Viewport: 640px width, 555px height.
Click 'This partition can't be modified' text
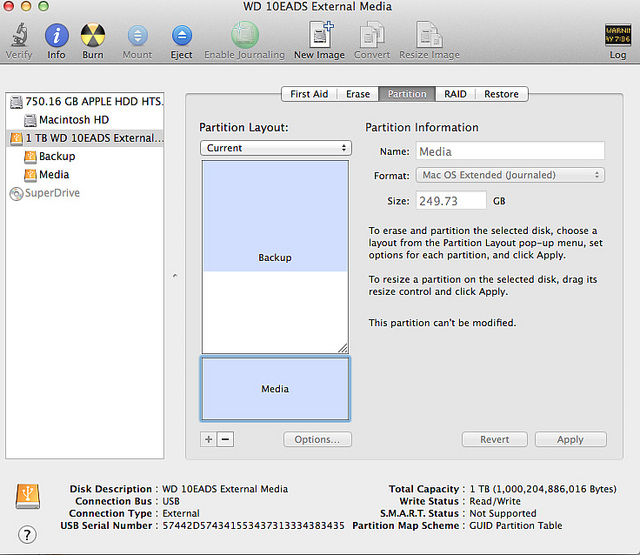[442, 323]
